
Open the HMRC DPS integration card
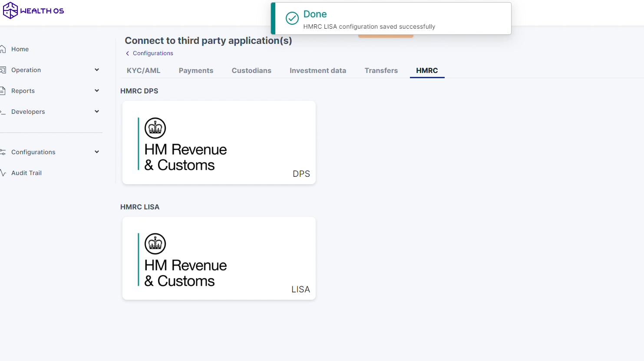[219, 142]
